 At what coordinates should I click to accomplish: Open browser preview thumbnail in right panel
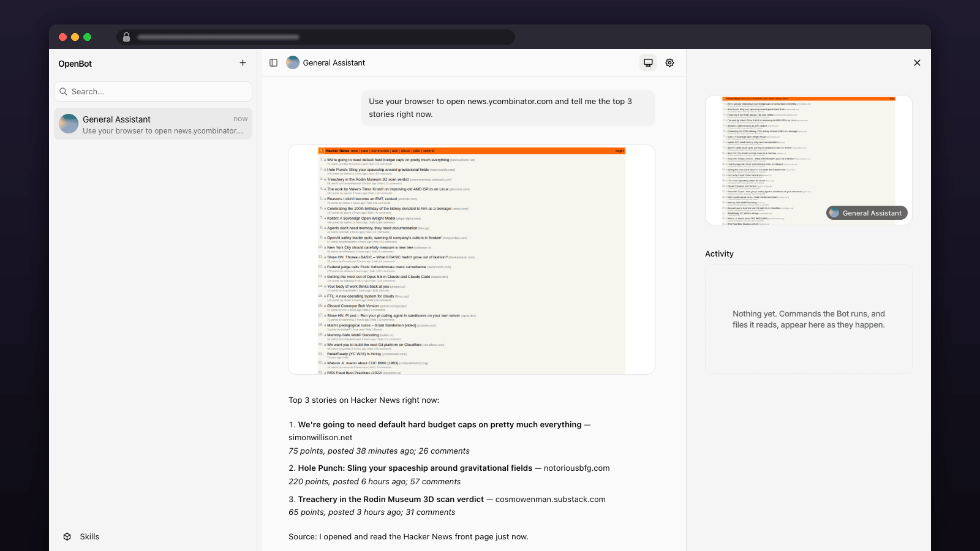coord(809,160)
